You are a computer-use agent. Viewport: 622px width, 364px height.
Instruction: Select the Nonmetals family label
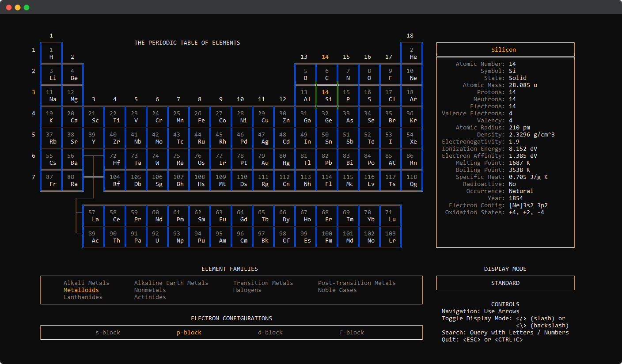click(x=150, y=290)
